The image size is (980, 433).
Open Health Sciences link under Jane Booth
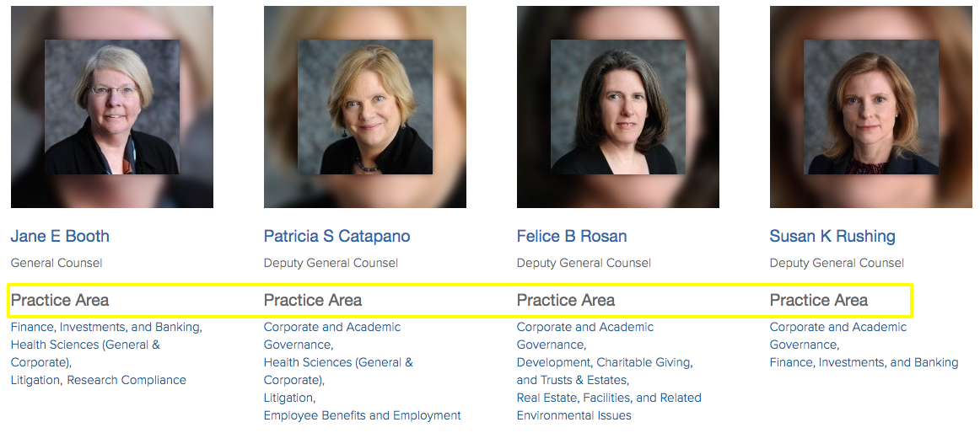click(x=84, y=345)
